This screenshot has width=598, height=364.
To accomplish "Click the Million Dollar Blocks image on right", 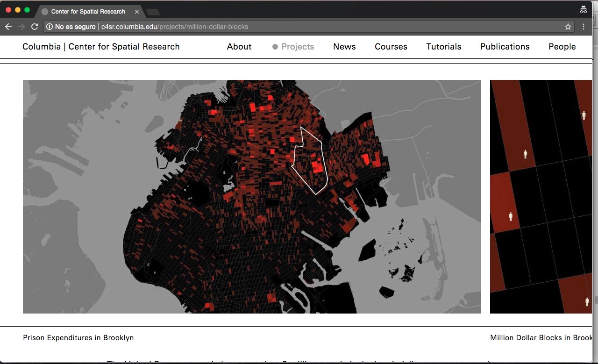I will [x=541, y=197].
